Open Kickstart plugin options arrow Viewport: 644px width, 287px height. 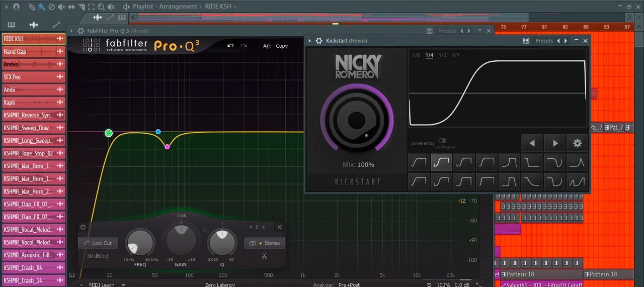309,41
